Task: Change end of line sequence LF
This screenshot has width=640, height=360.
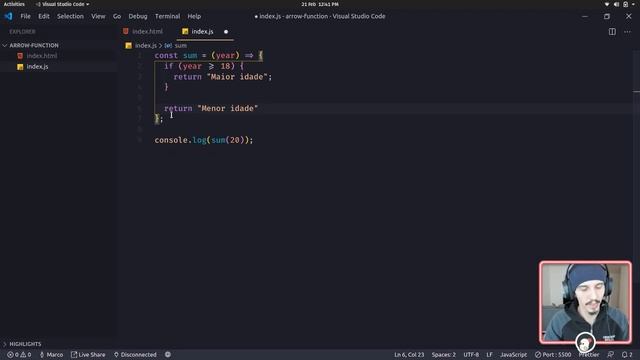Action: point(489,355)
